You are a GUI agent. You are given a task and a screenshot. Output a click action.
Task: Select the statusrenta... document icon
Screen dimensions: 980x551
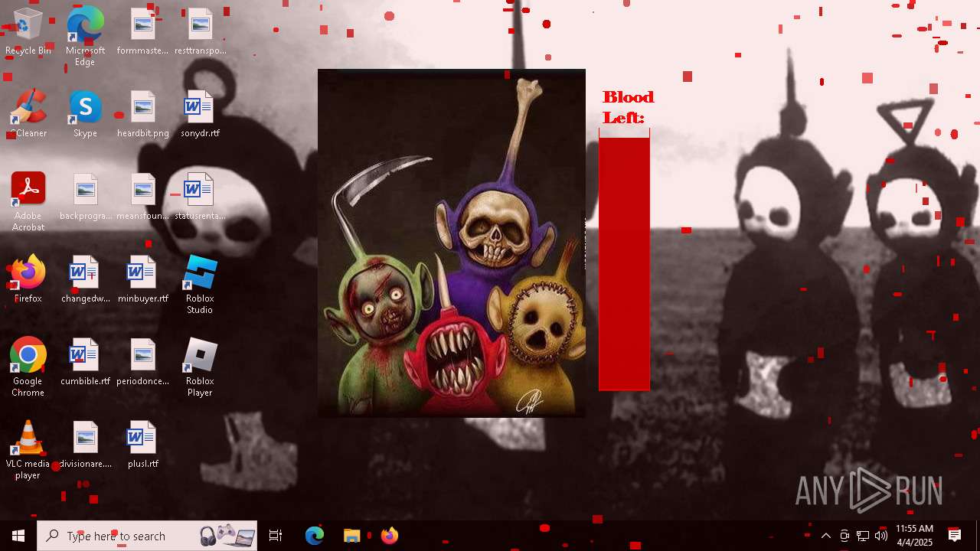tap(200, 197)
